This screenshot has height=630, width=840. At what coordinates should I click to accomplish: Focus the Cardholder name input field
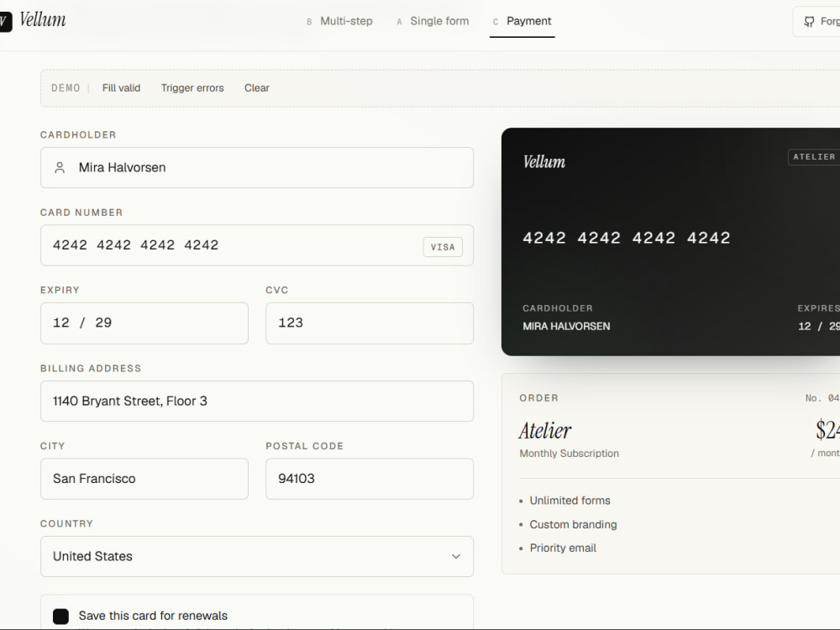pos(256,168)
